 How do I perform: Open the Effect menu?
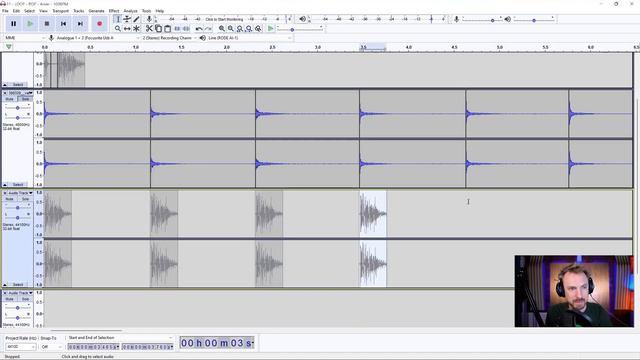114,11
